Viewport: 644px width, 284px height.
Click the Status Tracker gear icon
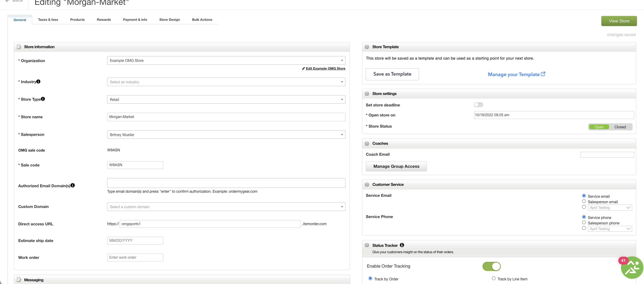click(367, 245)
